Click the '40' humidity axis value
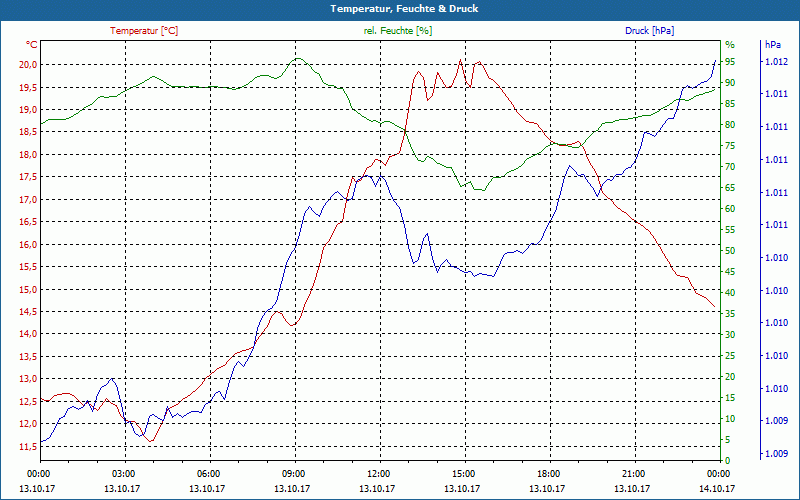 730,293
